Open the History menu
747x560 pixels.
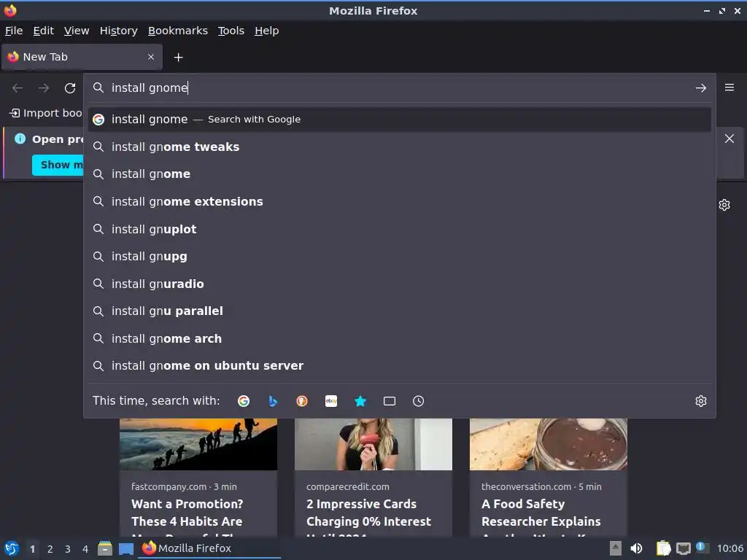tap(119, 31)
